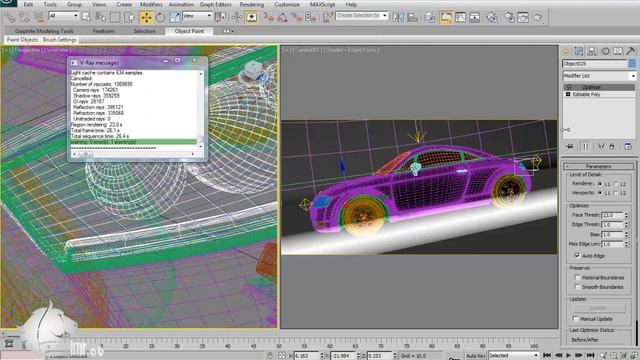The height and width of the screenshot is (360, 640).
Task: Click the Select and Link tool
Action: coord(10,17)
